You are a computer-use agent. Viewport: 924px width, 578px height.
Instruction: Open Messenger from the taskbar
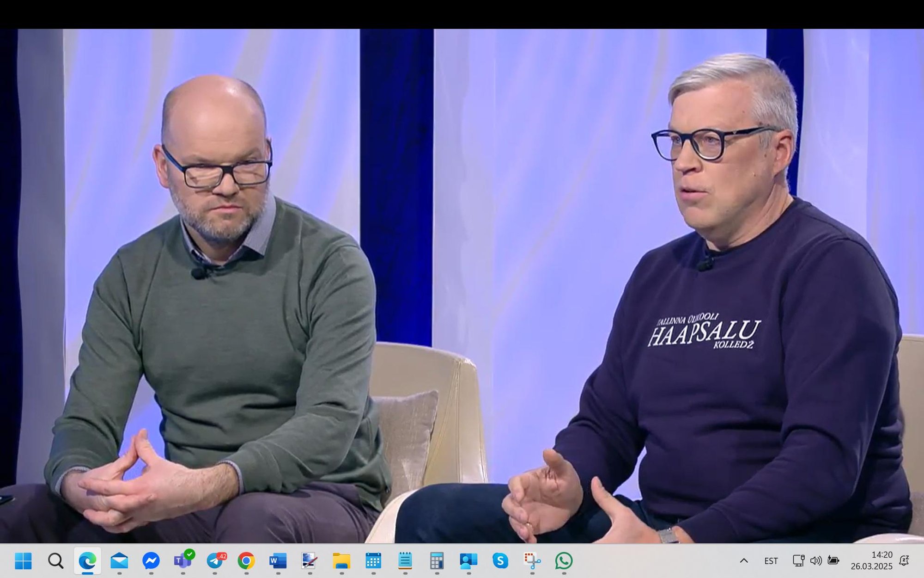(151, 561)
